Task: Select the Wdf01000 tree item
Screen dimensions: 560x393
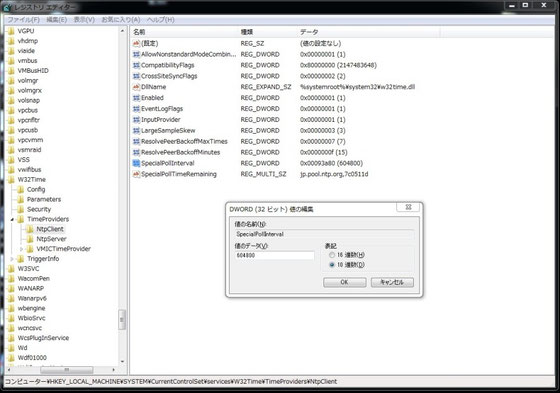Action: click(x=32, y=358)
